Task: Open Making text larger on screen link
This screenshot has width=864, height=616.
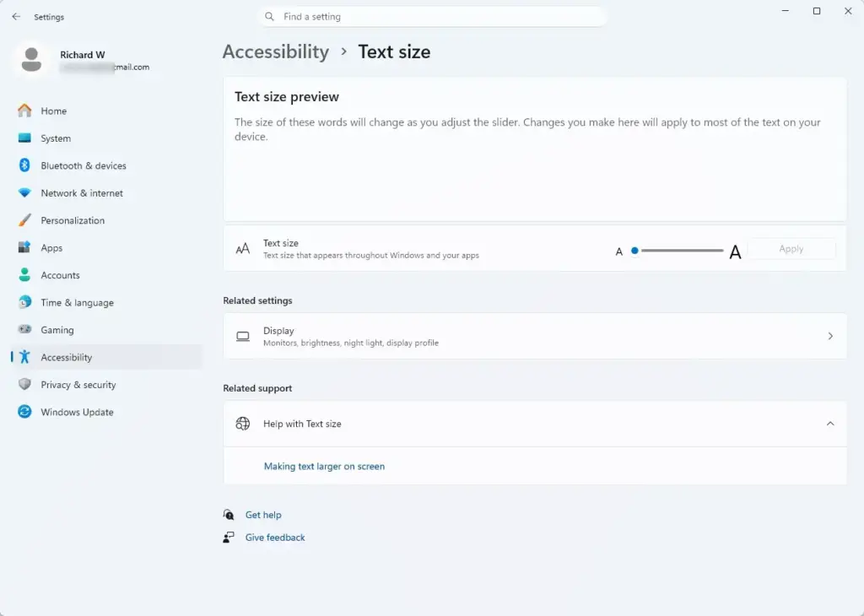Action: click(x=324, y=466)
